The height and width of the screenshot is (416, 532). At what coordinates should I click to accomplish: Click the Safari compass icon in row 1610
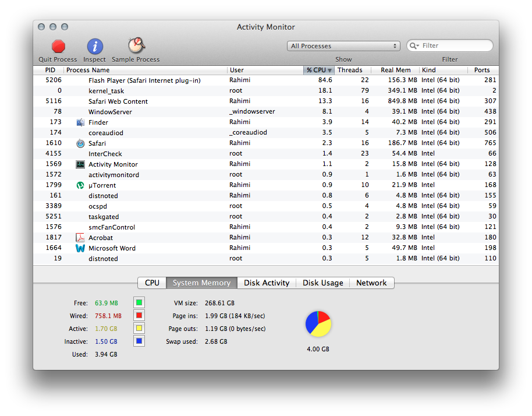pyautogui.click(x=80, y=143)
